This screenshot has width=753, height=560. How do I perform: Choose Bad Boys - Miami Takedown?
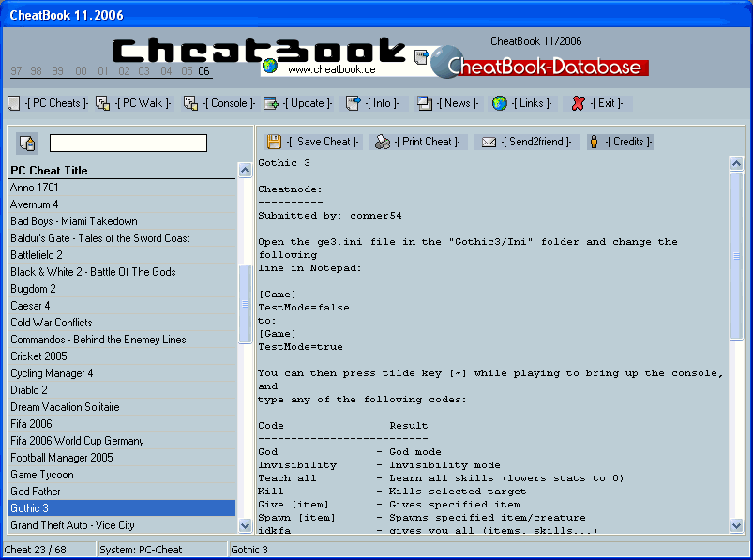click(x=122, y=221)
